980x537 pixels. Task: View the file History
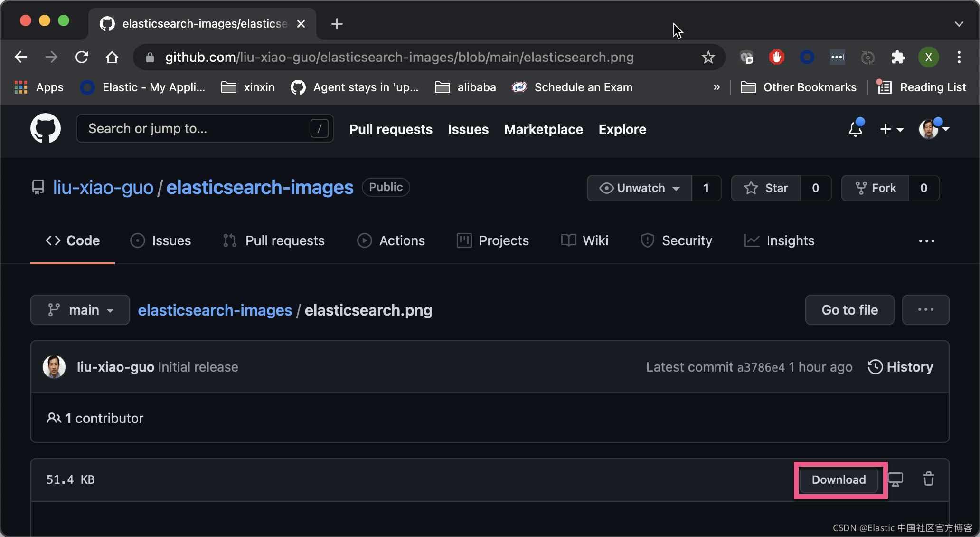click(900, 367)
